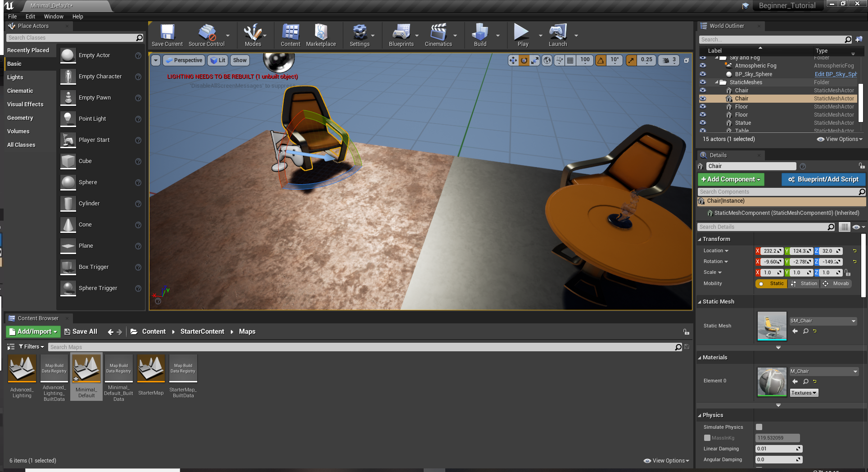Click the Location X value field
The width and height of the screenshot is (868, 472).
coord(772,251)
